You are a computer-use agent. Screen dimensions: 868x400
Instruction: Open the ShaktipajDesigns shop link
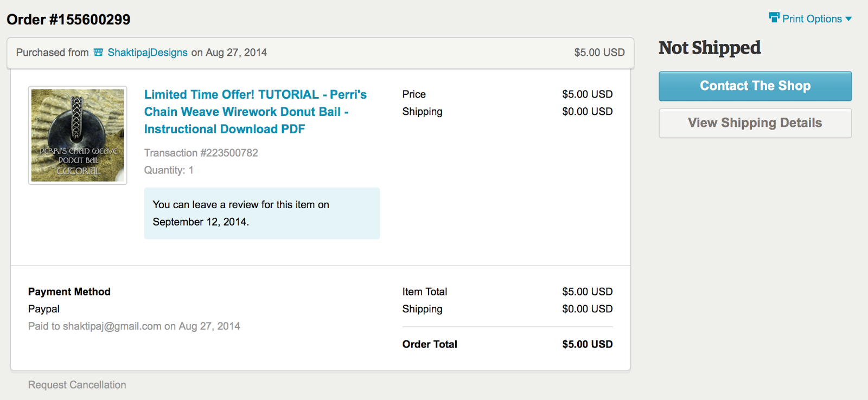point(148,53)
